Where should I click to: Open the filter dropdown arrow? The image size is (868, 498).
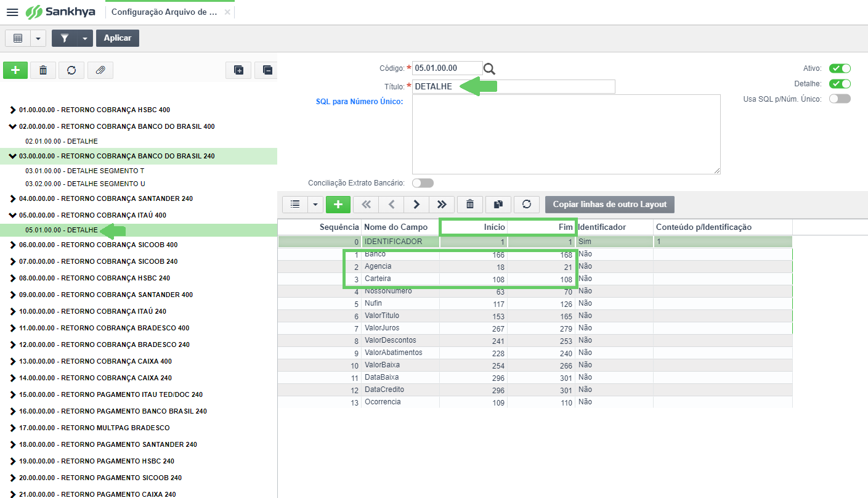tap(84, 38)
